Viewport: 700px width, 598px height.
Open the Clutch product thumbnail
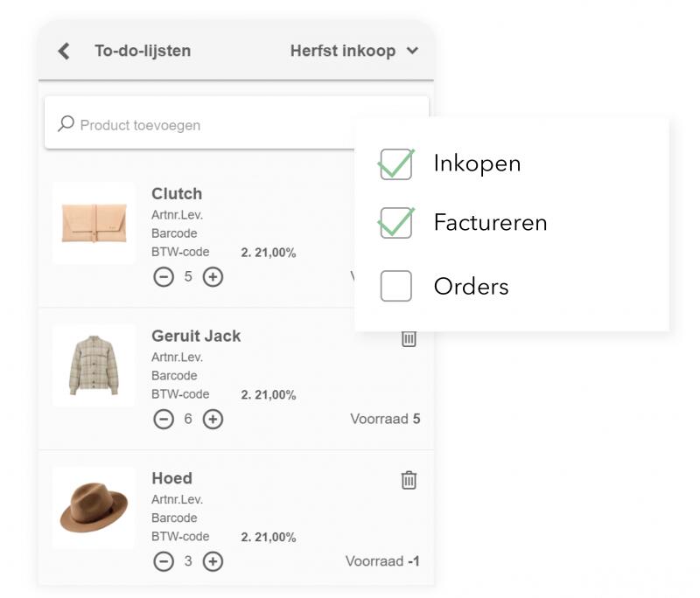(94, 223)
